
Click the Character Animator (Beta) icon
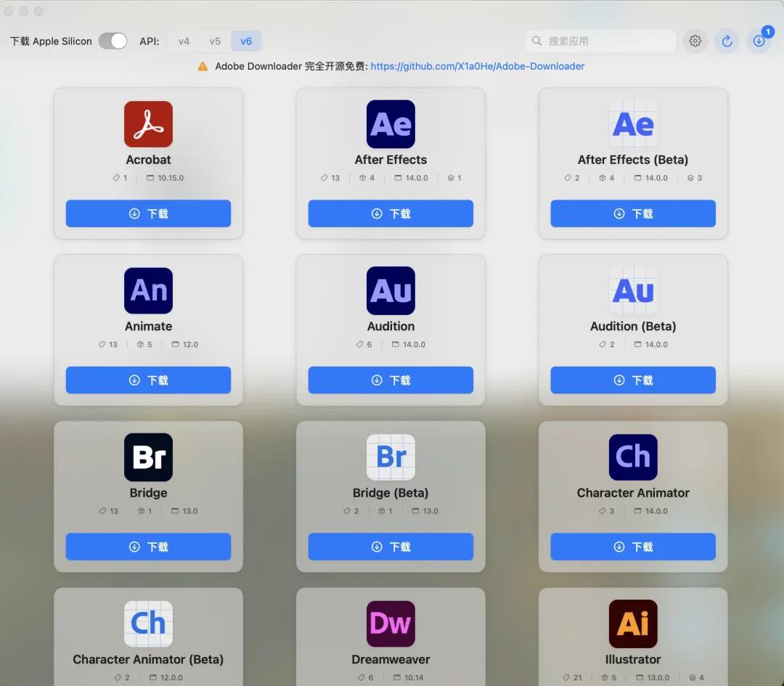tap(149, 624)
